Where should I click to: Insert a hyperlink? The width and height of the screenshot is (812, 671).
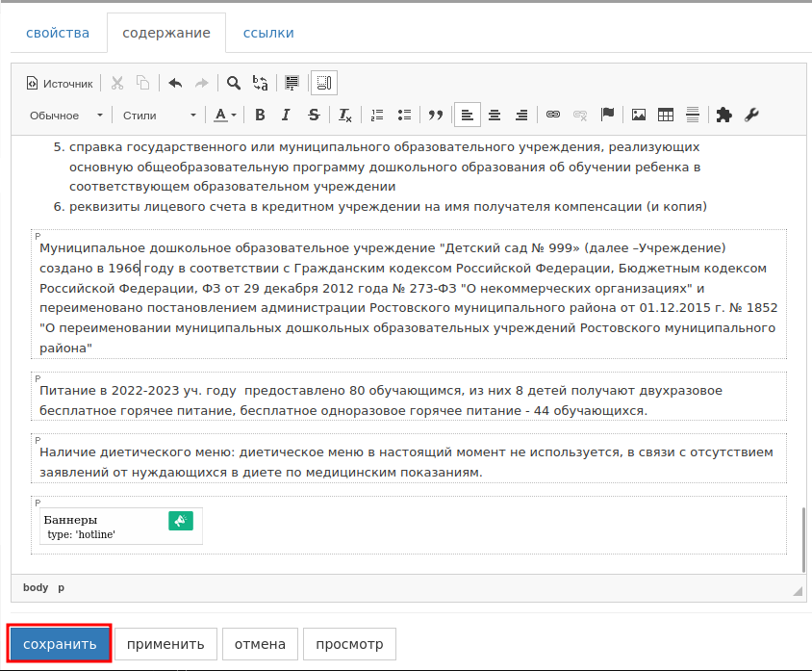(x=553, y=115)
